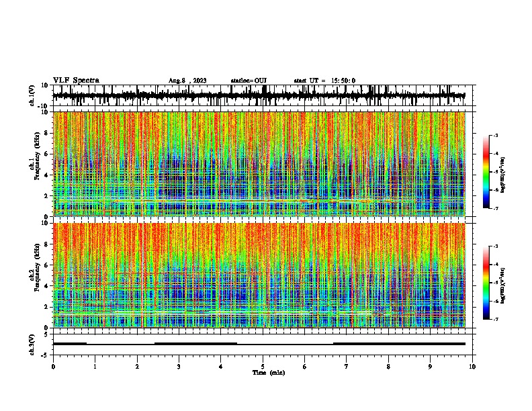Click time axis tick label "10" at the right end
This screenshot has height=411, width=532.
pos(472,367)
